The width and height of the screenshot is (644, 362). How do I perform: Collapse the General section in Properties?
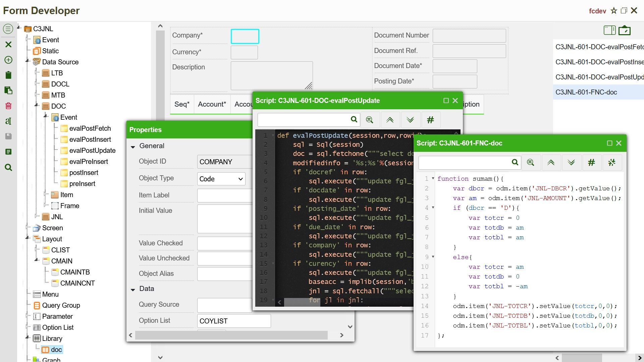tap(133, 146)
